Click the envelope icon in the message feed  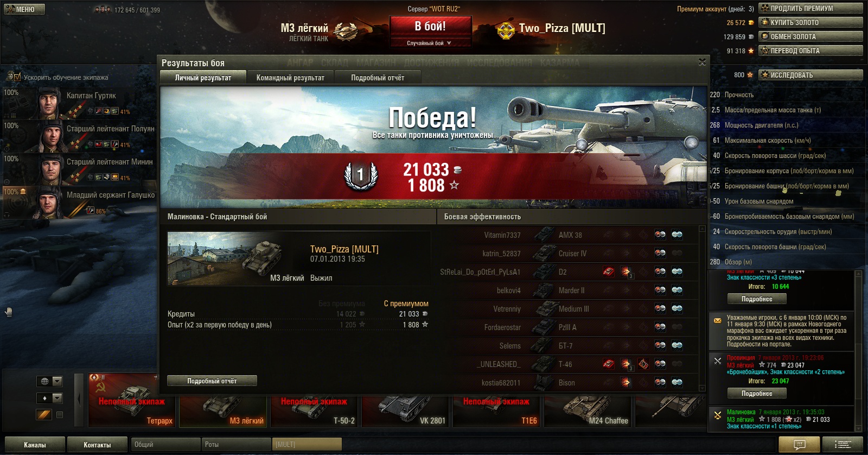717,320
